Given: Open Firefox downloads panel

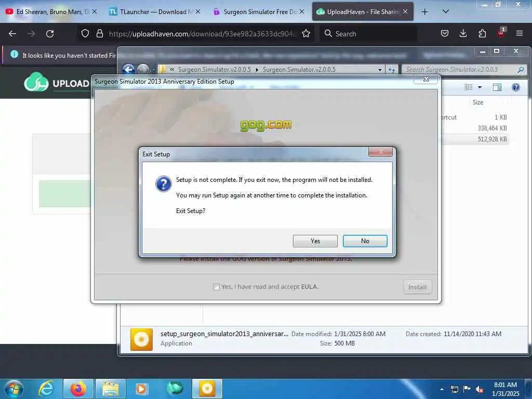Looking at the screenshot, I should (x=463, y=33).
